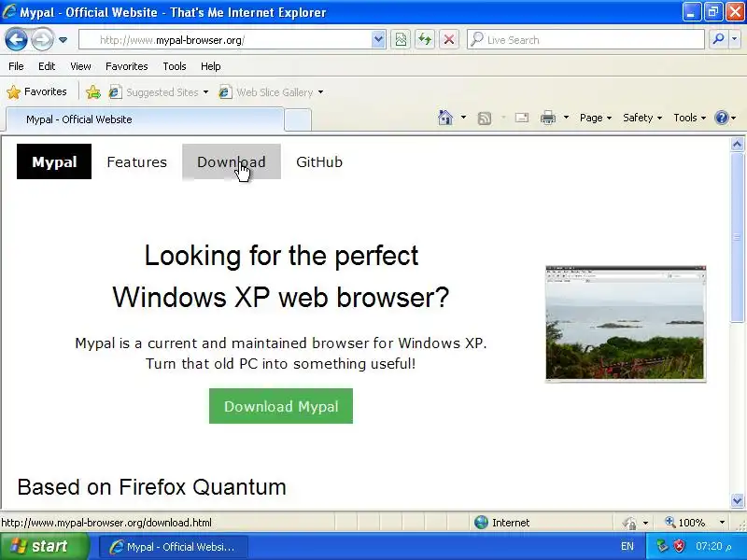Open the Safety command bar menu
The width and height of the screenshot is (747, 560).
[x=642, y=118]
